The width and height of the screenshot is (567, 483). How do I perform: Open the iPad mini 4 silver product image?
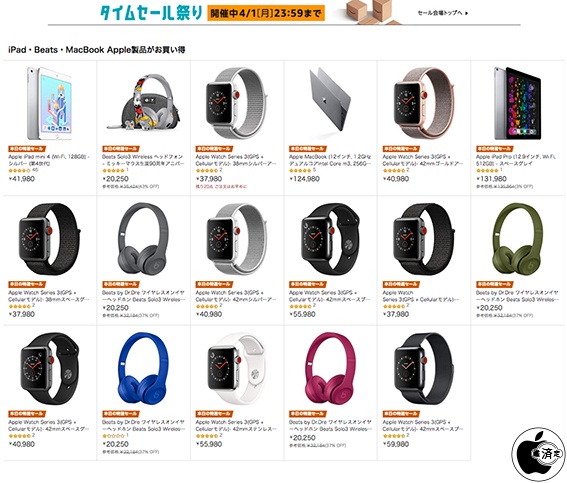(50, 103)
